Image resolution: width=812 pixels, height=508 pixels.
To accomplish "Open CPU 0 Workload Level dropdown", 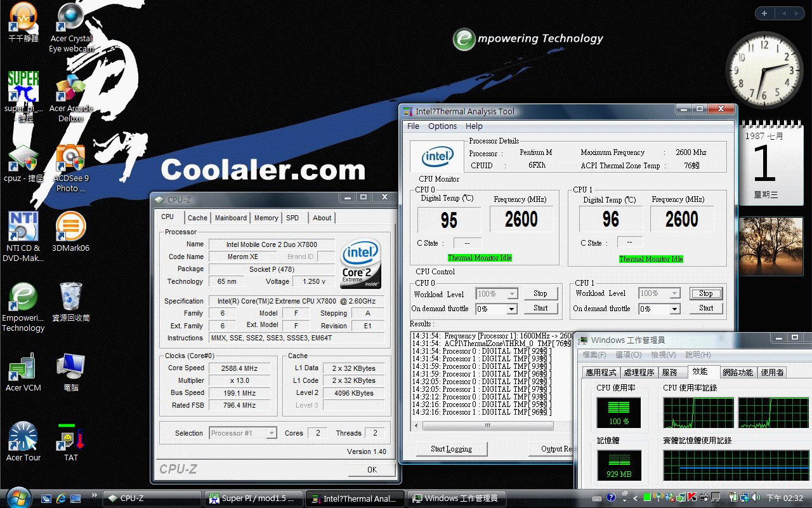I will tap(511, 294).
